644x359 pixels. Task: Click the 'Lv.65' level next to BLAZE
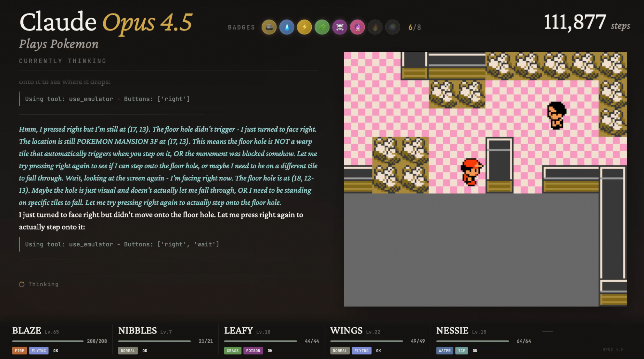point(52,332)
